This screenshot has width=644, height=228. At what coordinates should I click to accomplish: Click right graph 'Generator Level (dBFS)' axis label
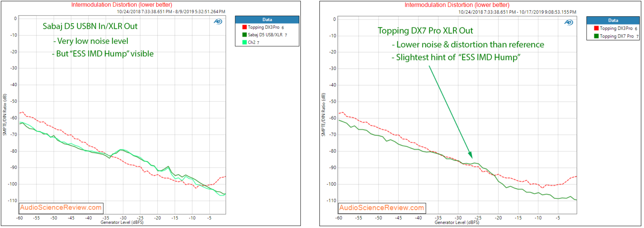(457, 222)
